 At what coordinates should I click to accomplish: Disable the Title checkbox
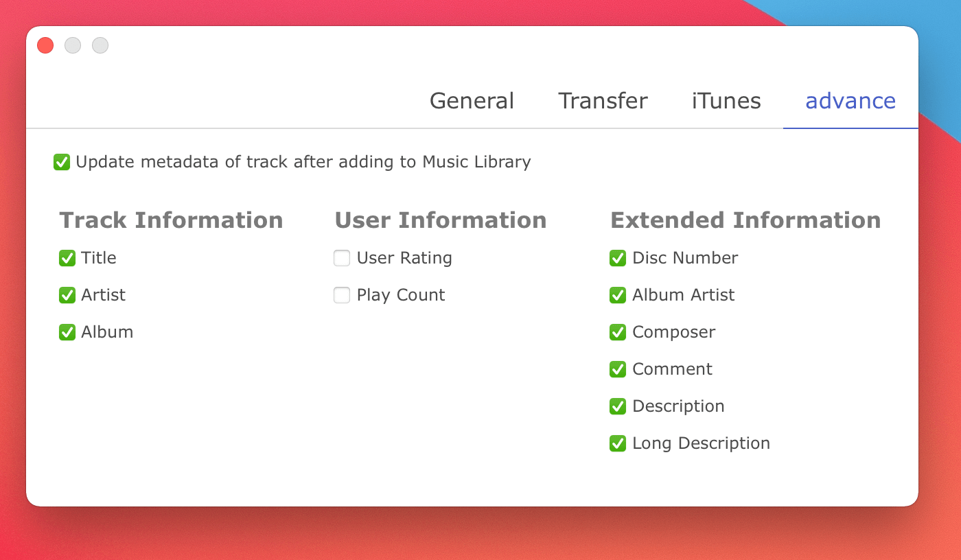point(67,258)
